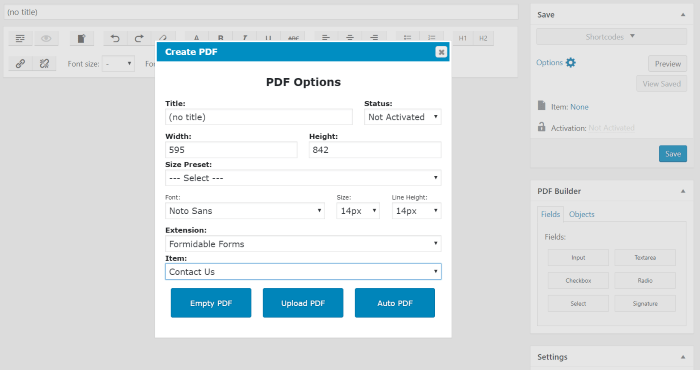Image resolution: width=700 pixels, height=370 pixels.
Task: Align text left in editor toolbar
Action: [326, 37]
